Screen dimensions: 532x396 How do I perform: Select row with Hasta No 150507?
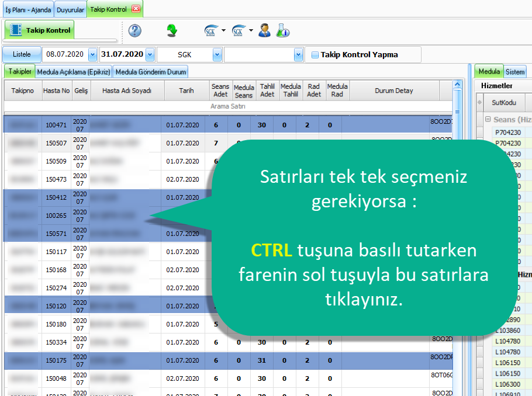coord(228,143)
